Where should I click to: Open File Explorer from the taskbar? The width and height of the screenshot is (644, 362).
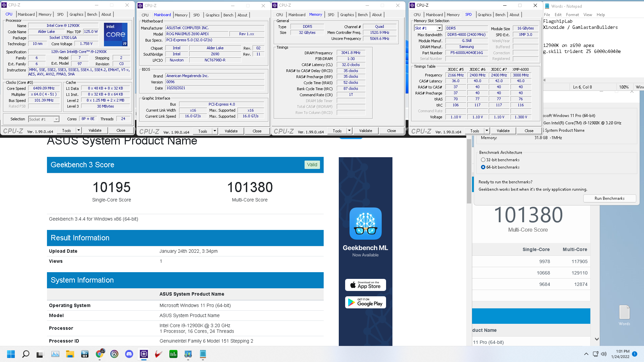[70, 354]
